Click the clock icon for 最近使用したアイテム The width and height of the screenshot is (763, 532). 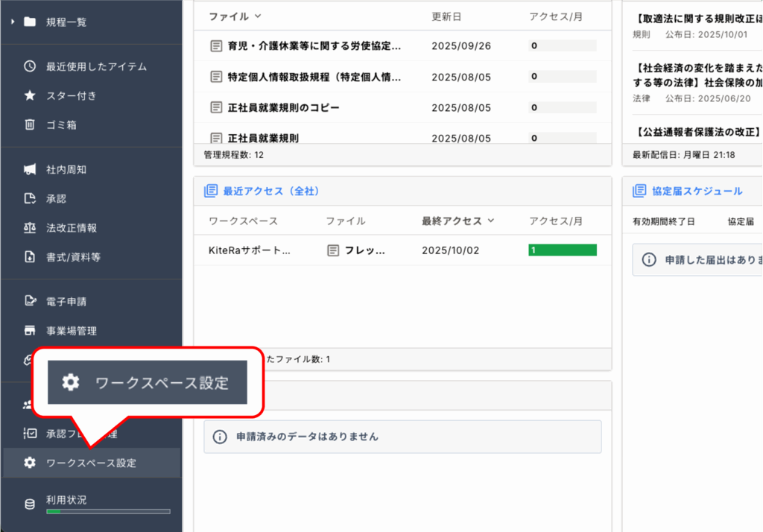pyautogui.click(x=30, y=66)
